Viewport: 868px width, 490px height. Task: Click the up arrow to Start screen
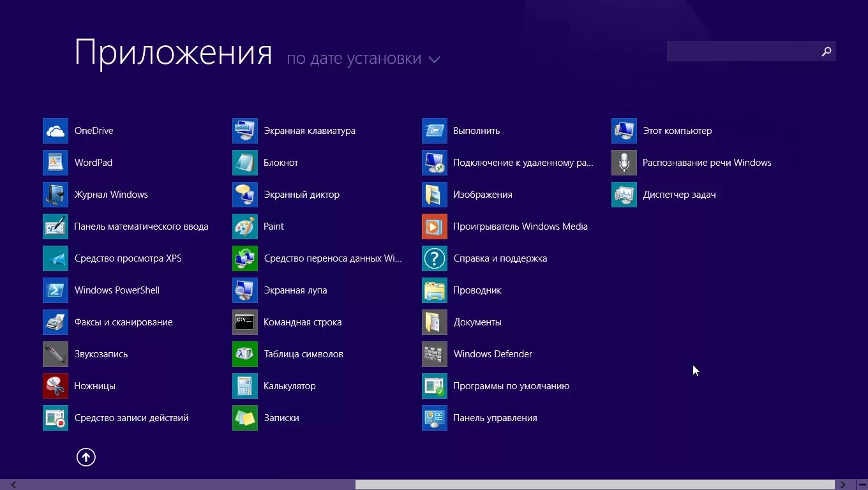[x=86, y=457]
